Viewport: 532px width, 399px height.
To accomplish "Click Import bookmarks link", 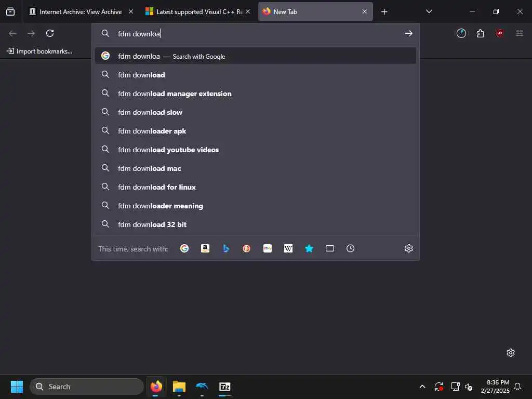I will [39, 51].
